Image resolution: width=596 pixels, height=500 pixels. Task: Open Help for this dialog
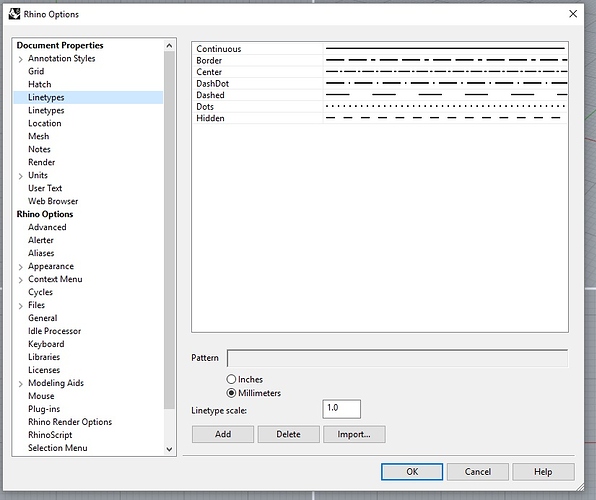point(543,471)
